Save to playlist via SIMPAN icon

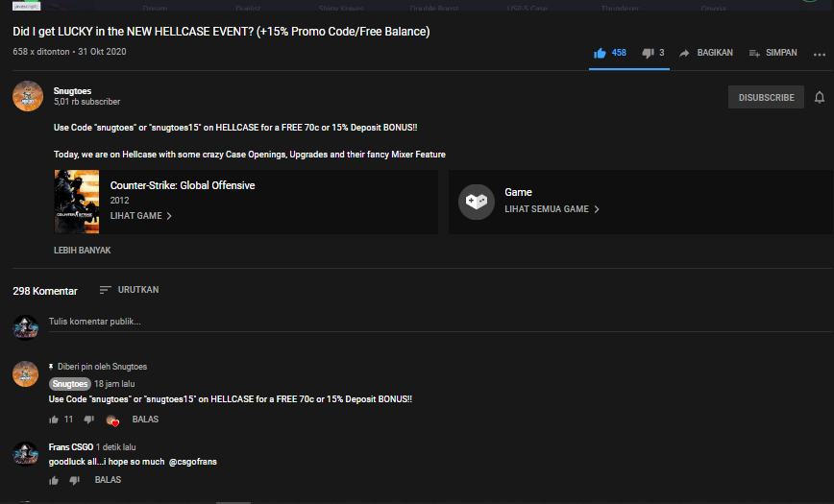point(754,53)
